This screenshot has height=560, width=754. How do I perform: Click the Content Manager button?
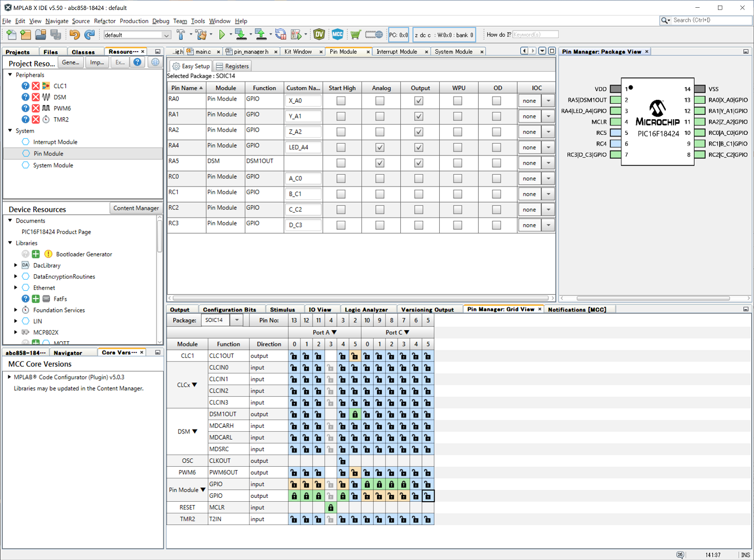click(136, 208)
